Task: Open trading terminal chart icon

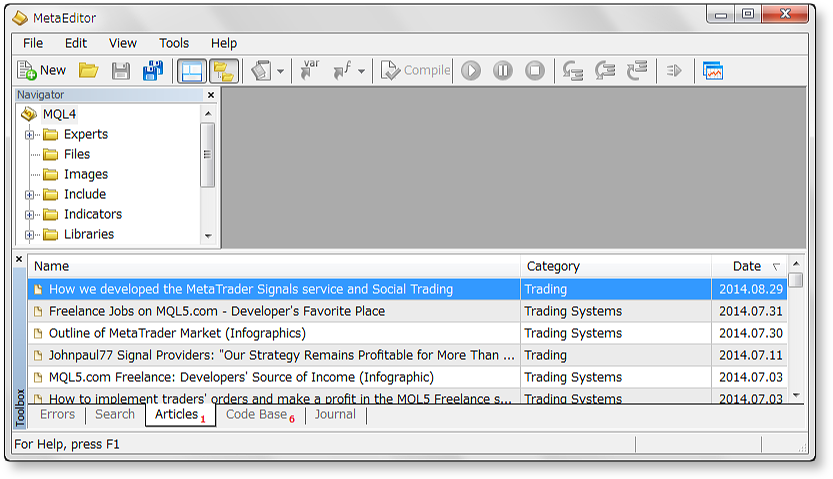Action: click(713, 71)
